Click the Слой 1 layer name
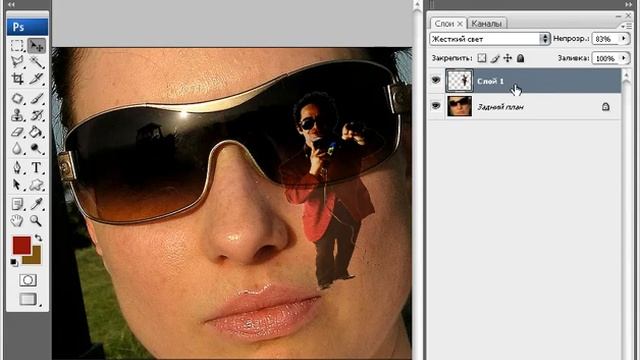640x360 pixels. [490, 81]
